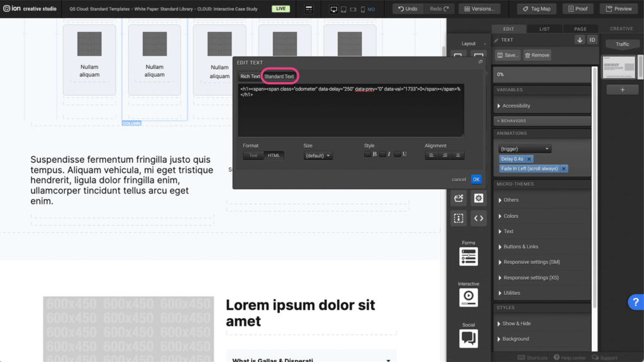Select the desktop device preview icon
The image size is (644, 362).
(333, 9)
